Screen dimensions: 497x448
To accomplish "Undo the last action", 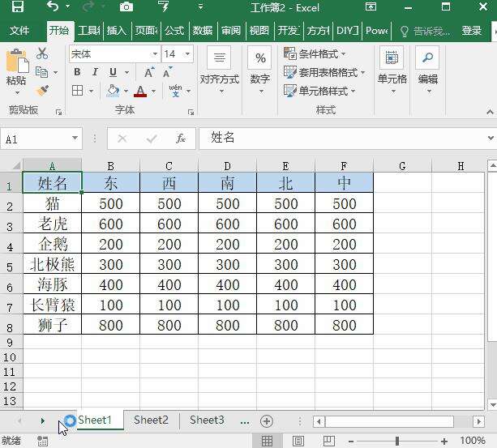I will [x=53, y=6].
